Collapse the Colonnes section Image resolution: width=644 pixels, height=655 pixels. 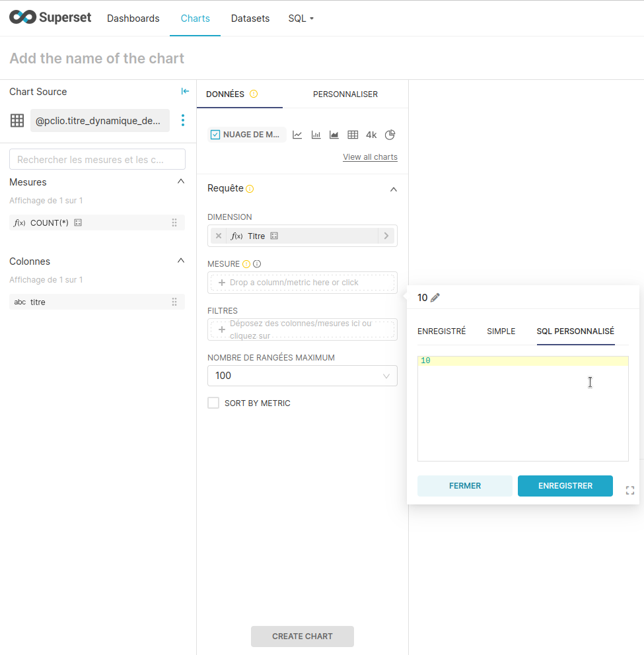click(x=181, y=261)
